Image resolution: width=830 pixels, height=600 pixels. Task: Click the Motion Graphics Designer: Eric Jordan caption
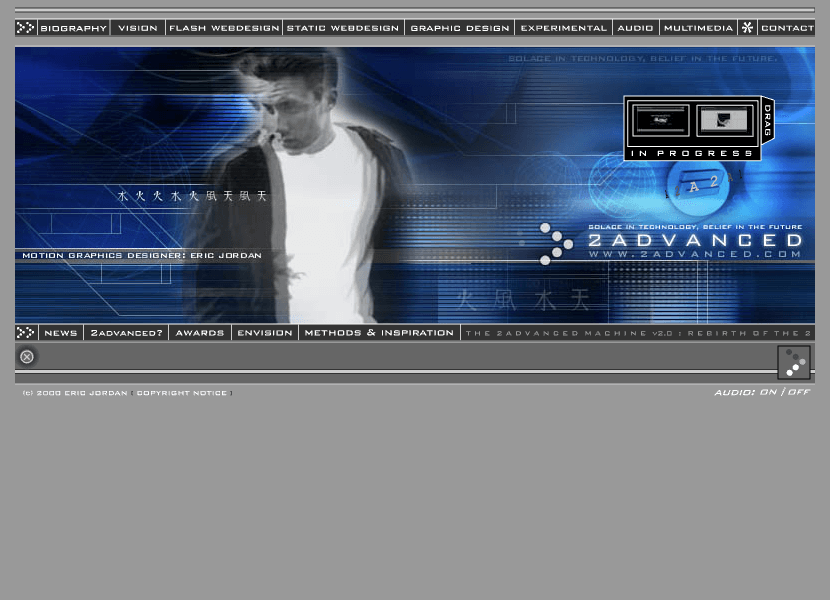tap(142, 255)
